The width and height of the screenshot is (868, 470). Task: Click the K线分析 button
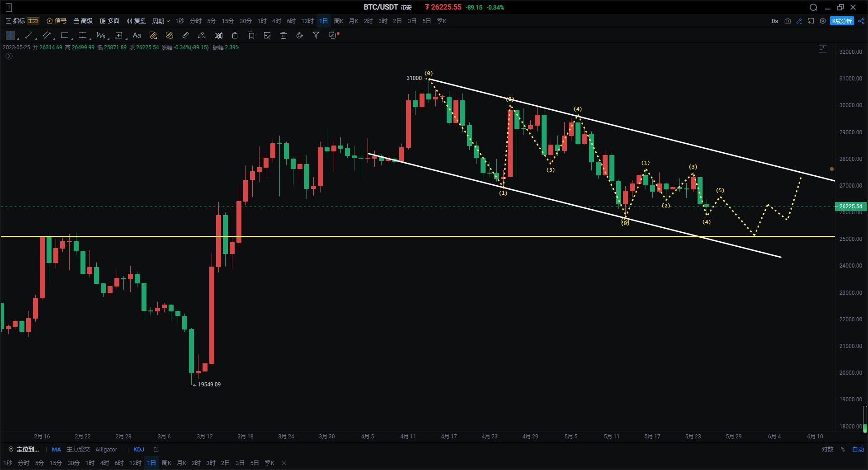842,21
